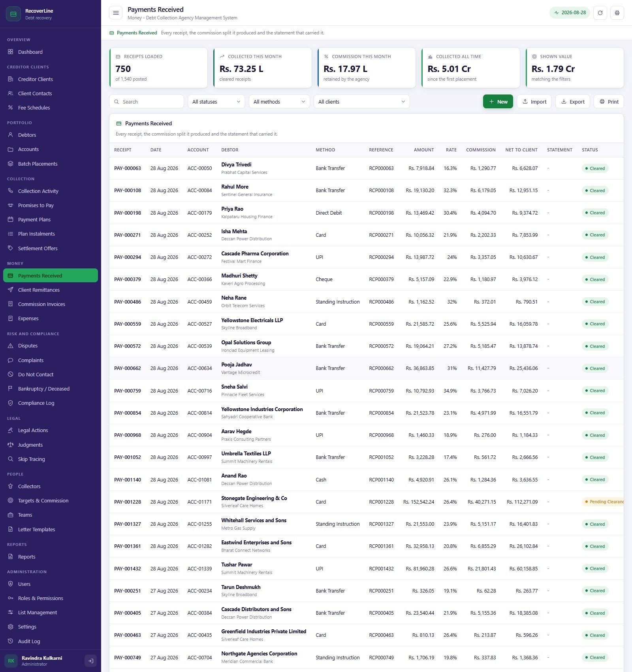
Task: Click receipt PAY-000749
Action: [x=128, y=657]
